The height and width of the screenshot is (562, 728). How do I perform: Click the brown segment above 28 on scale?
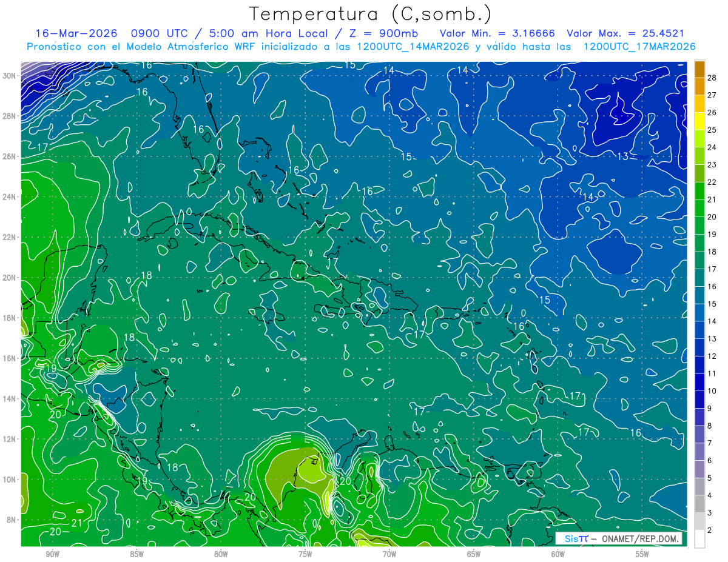[699, 69]
